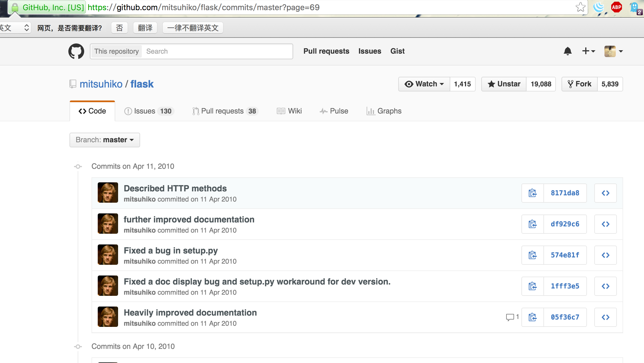Click mitsuhiko avatar on Described HTTP methods
644x363 pixels.
point(108,193)
